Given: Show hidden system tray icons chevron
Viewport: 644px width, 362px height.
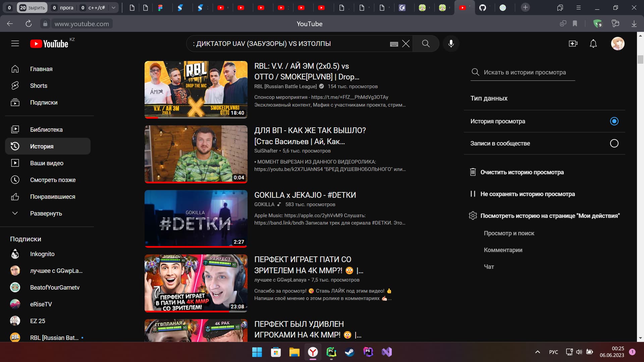Looking at the screenshot, I should point(537,352).
